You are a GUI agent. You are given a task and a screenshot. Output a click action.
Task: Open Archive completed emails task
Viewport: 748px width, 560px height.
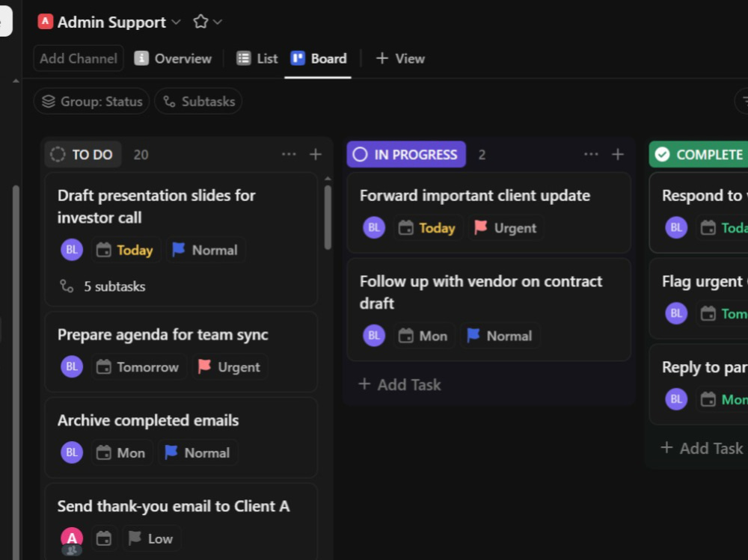tap(148, 420)
